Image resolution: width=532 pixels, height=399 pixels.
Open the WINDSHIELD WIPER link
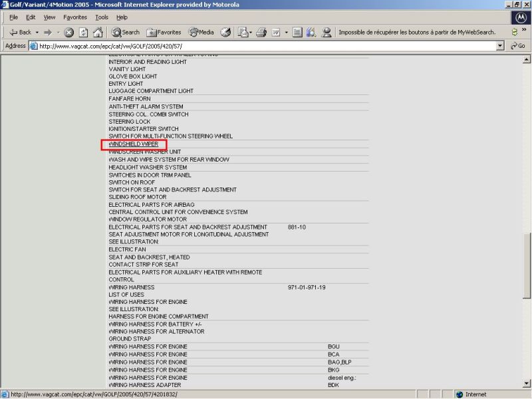tap(134, 144)
